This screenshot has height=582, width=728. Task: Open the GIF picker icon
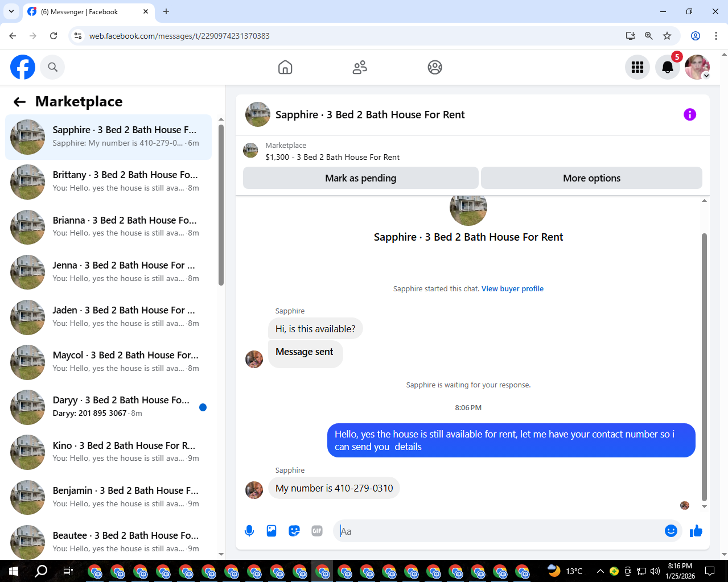[x=317, y=531]
